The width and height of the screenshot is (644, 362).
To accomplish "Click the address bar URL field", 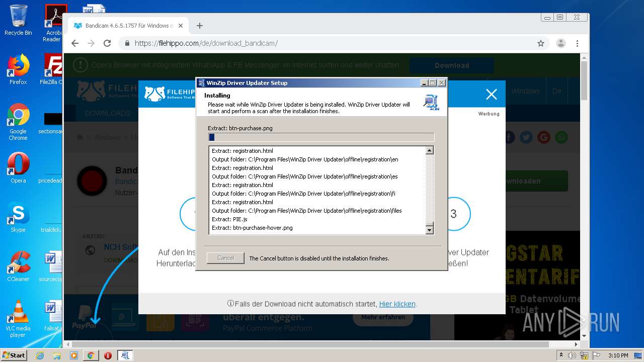I will [x=330, y=43].
